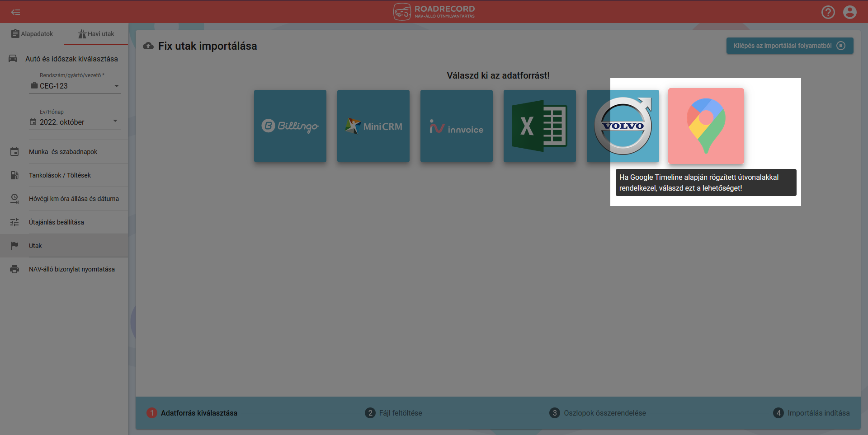Select Billingo as data source
Image resolution: width=868 pixels, height=435 pixels.
pyautogui.click(x=290, y=126)
